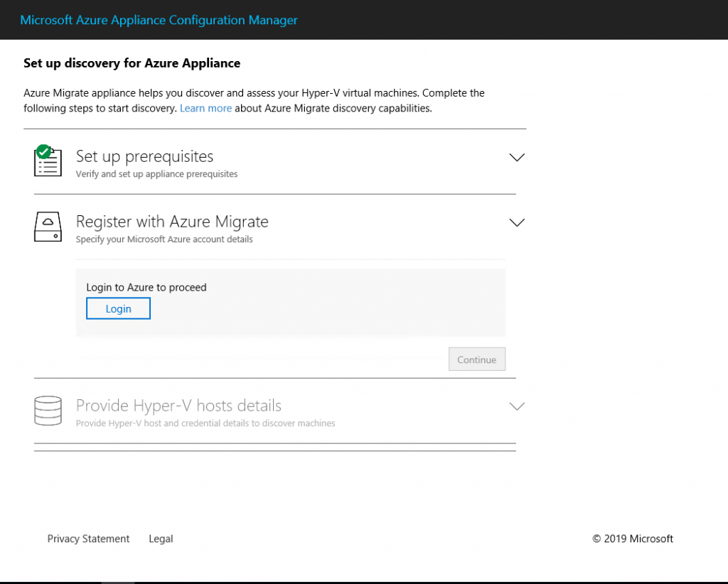Open the Privacy Statement link
The image size is (728, 584).
tap(88, 539)
